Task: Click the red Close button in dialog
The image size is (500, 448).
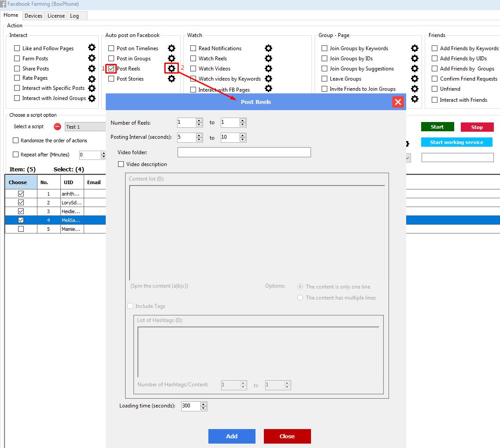Action: tap(287, 436)
